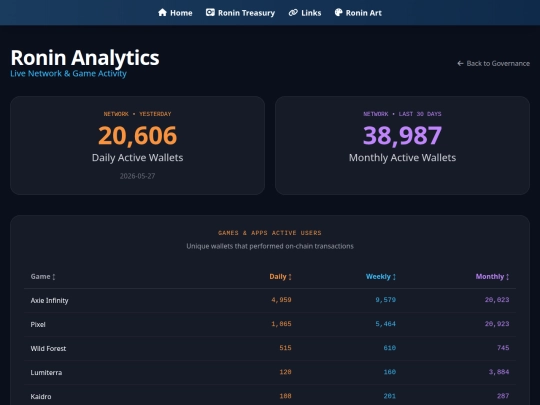
Task: Open the Home navigation item
Action: click(175, 13)
